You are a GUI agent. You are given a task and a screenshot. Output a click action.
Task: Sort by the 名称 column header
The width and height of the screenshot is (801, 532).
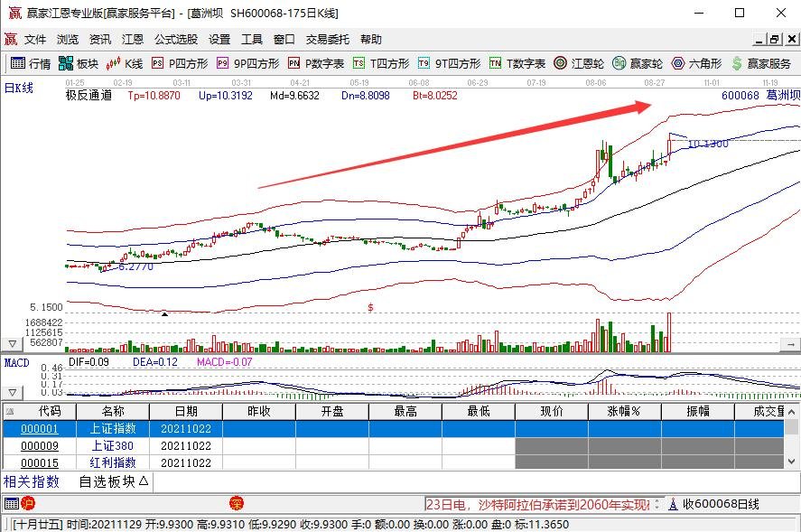pyautogui.click(x=113, y=411)
